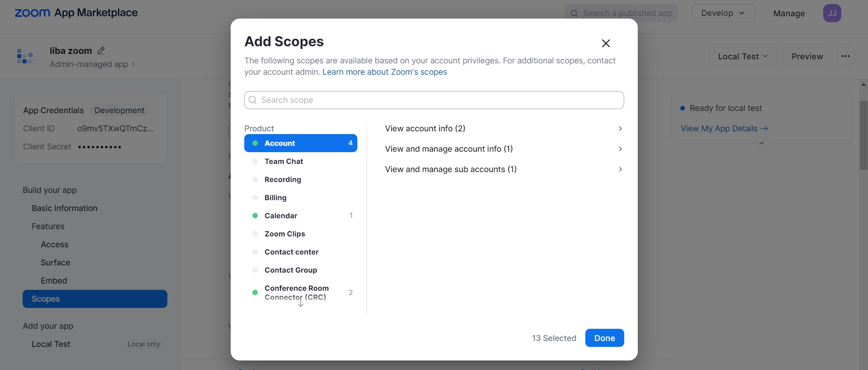Open Access in sidebar
868x370 pixels.
click(55, 245)
